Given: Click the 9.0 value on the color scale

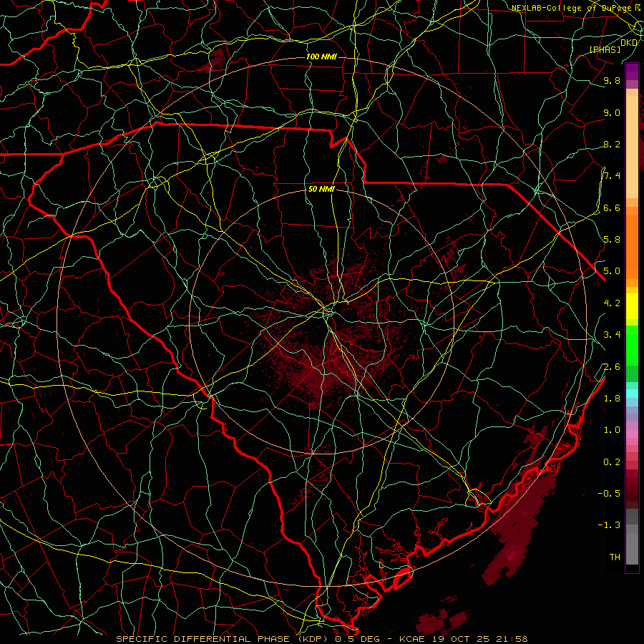Looking at the screenshot, I should point(612,112).
